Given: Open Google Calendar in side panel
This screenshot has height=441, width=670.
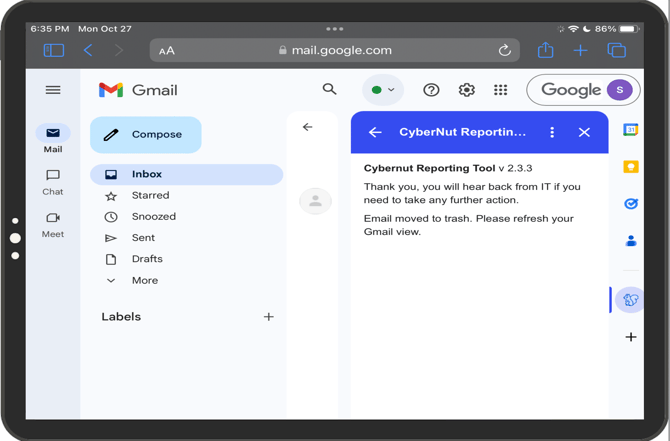Looking at the screenshot, I should pos(631,130).
